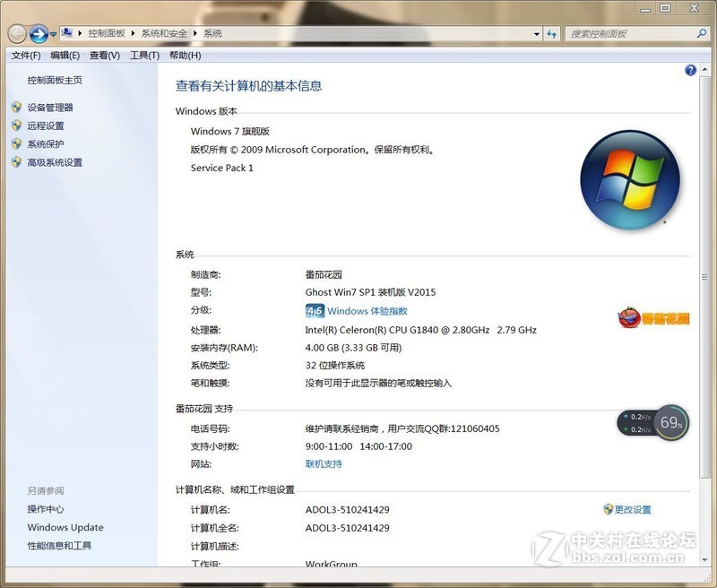
Task: Open 高级系统设置 link
Action: click(x=55, y=162)
